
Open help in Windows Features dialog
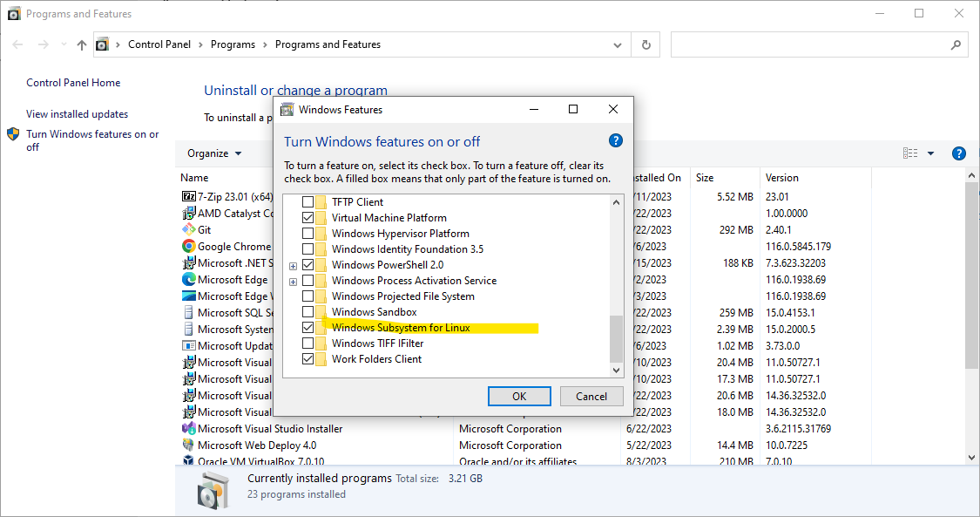coord(616,140)
